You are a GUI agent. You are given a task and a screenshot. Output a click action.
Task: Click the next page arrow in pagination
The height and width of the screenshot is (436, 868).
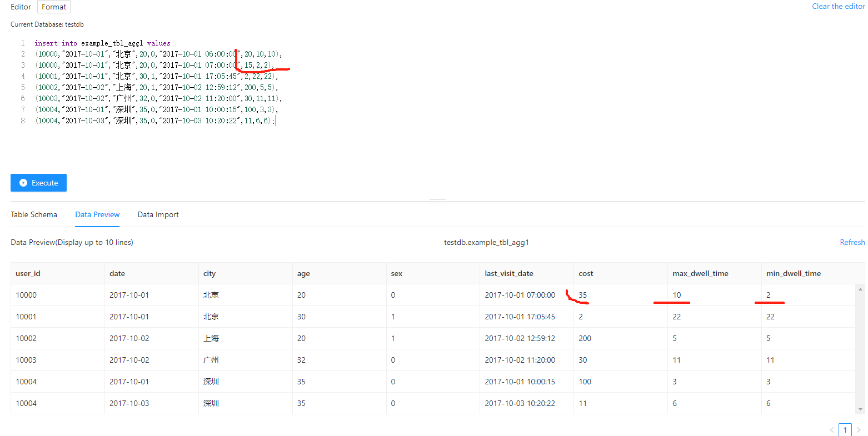pyautogui.click(x=859, y=430)
